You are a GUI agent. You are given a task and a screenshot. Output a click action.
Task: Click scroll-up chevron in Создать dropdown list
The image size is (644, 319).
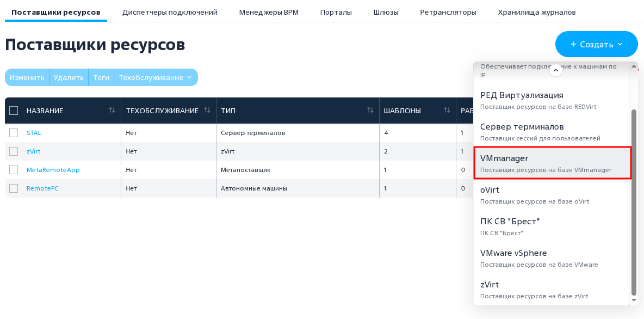(555, 70)
